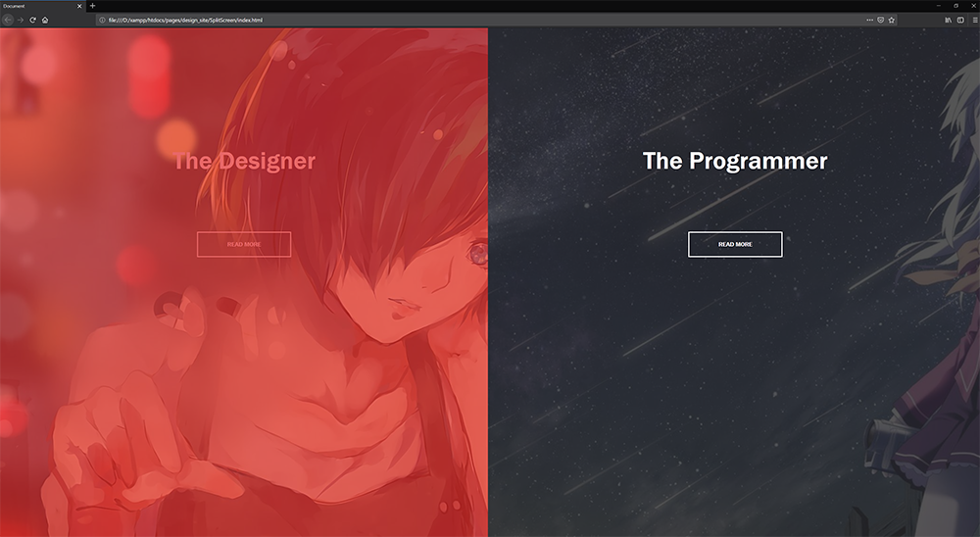Open a new browser tab

pos(92,6)
